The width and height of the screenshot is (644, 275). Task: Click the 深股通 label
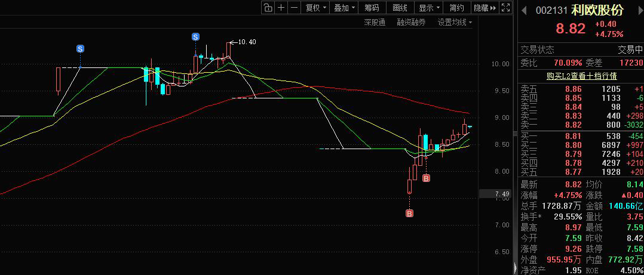coord(375,23)
